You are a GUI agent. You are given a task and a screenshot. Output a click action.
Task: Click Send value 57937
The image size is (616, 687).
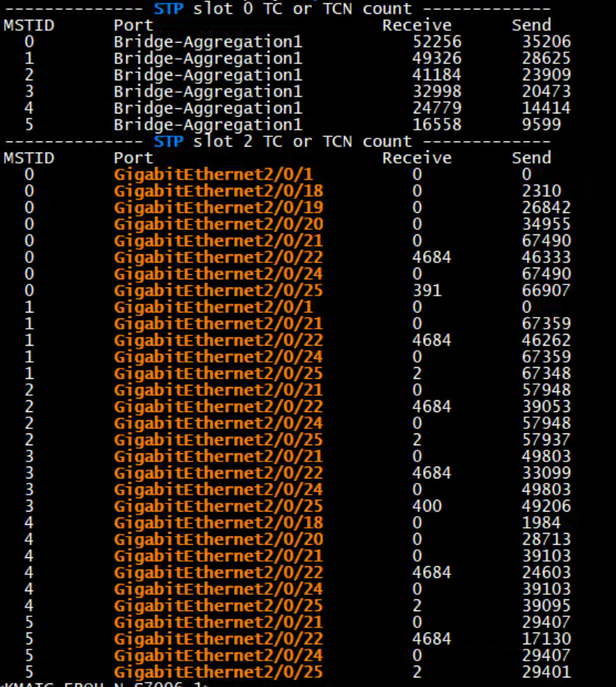point(546,440)
